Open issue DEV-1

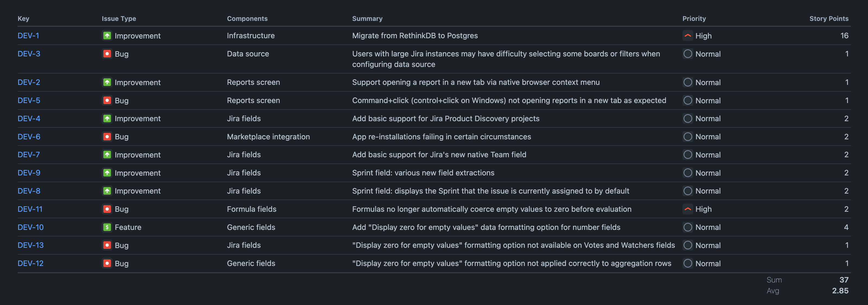point(29,35)
